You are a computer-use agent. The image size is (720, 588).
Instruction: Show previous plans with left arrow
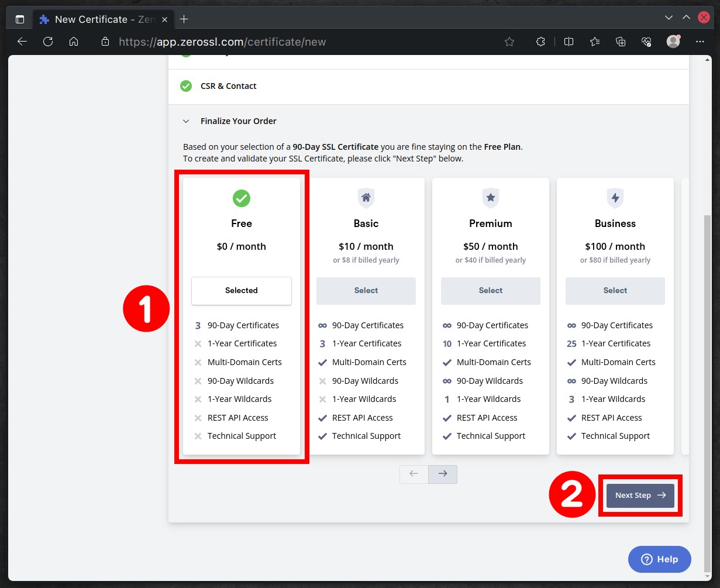(x=414, y=474)
